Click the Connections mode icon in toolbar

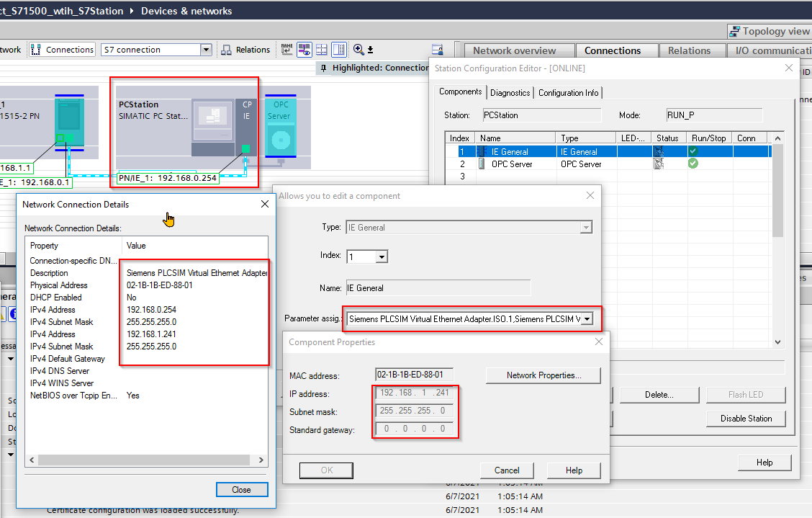pos(36,50)
